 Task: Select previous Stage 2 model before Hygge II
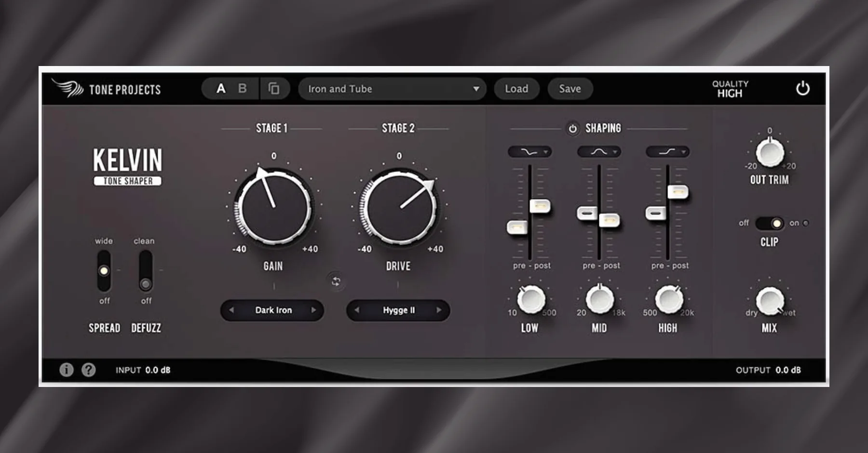pos(357,310)
